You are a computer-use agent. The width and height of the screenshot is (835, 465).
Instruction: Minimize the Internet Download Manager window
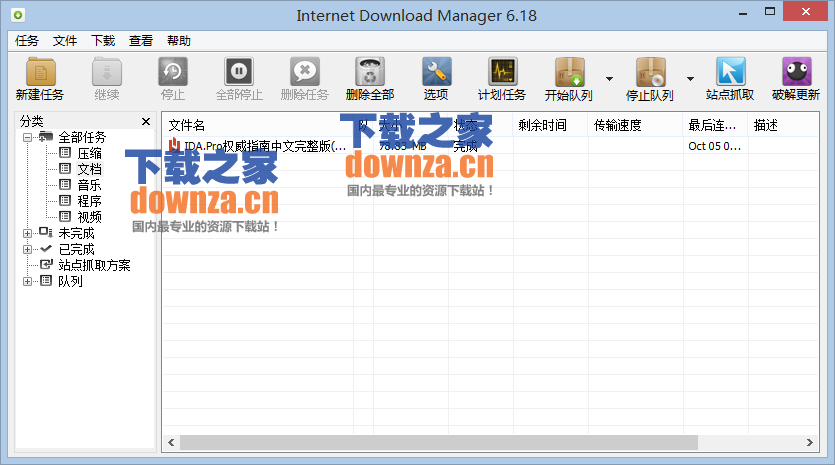point(743,12)
